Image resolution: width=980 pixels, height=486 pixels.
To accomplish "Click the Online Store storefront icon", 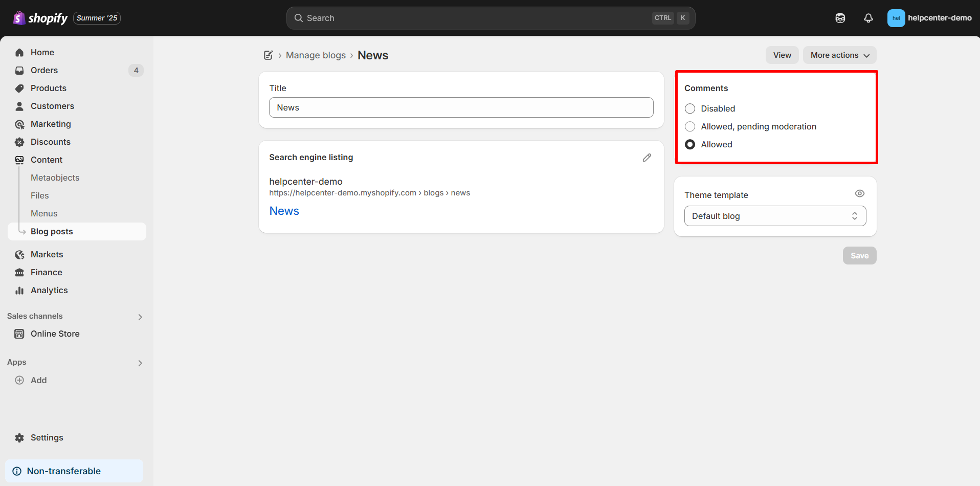I will (x=19, y=334).
